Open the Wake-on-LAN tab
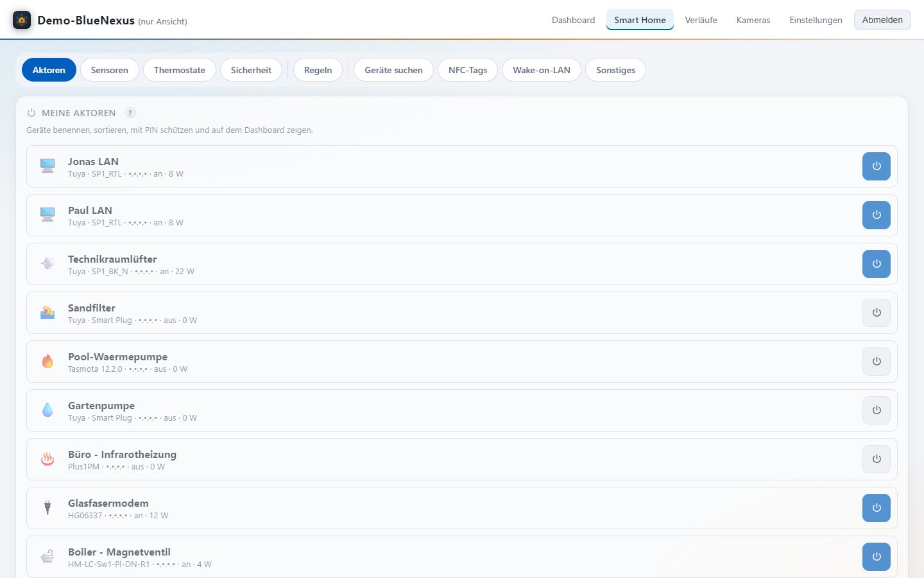The height and width of the screenshot is (578, 924). (542, 70)
